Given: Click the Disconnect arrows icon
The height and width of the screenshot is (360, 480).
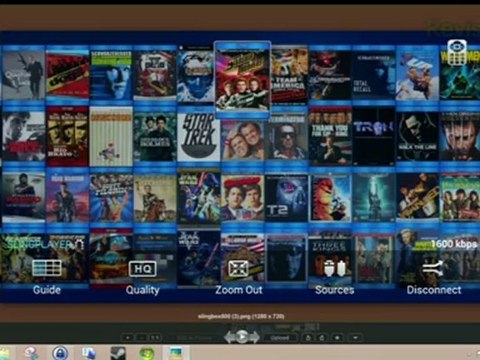Looking at the screenshot, I should point(432,268).
